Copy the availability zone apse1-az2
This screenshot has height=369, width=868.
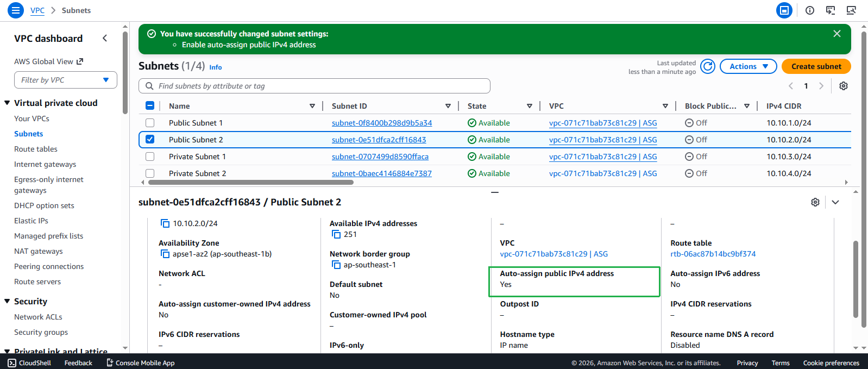coord(165,254)
